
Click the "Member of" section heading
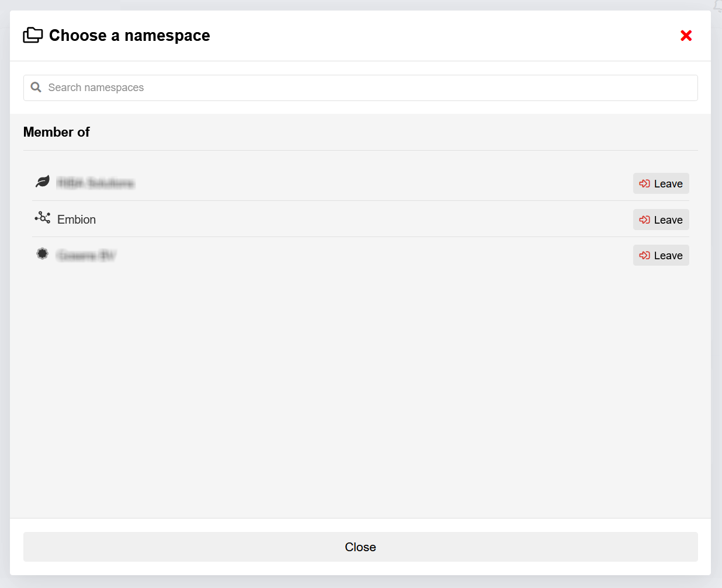(x=57, y=132)
